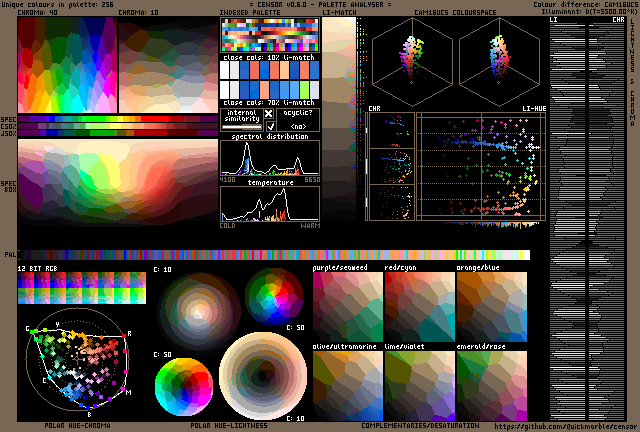Image resolution: width=640 pixels, height=432 pixels.
Task: Click the 12 BIT RGB colour grid
Action: click(x=82, y=288)
